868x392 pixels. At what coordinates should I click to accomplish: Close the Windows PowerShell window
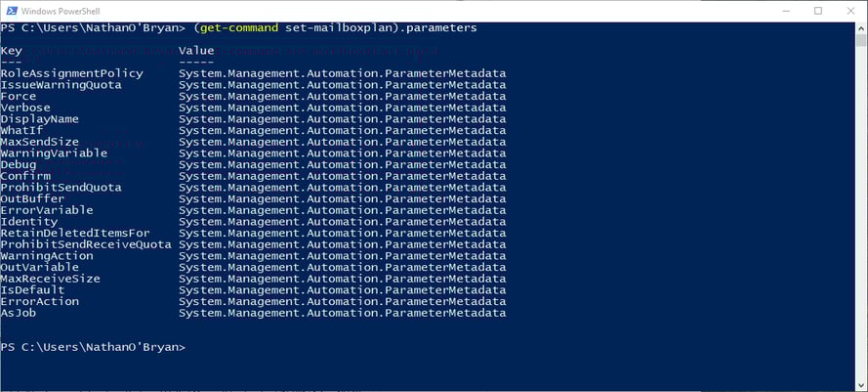(850, 11)
